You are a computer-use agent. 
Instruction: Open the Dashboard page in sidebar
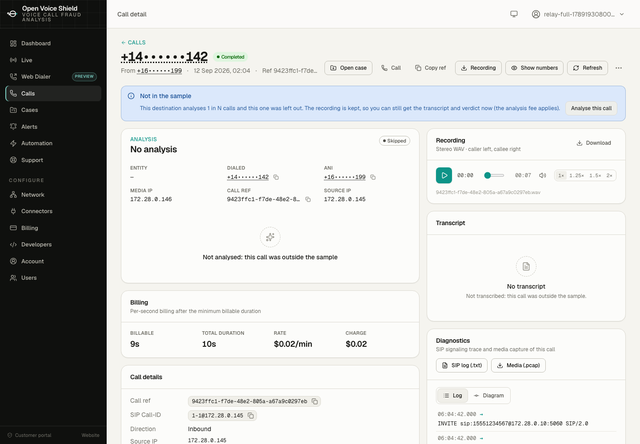[x=53, y=43]
